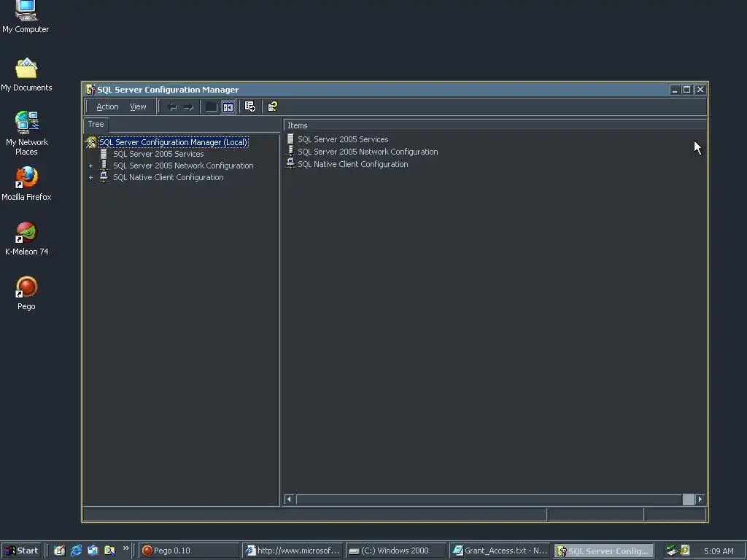Select SQL Server 2005 Network Configuration in tree
The width and height of the screenshot is (747, 560).
[x=183, y=166]
